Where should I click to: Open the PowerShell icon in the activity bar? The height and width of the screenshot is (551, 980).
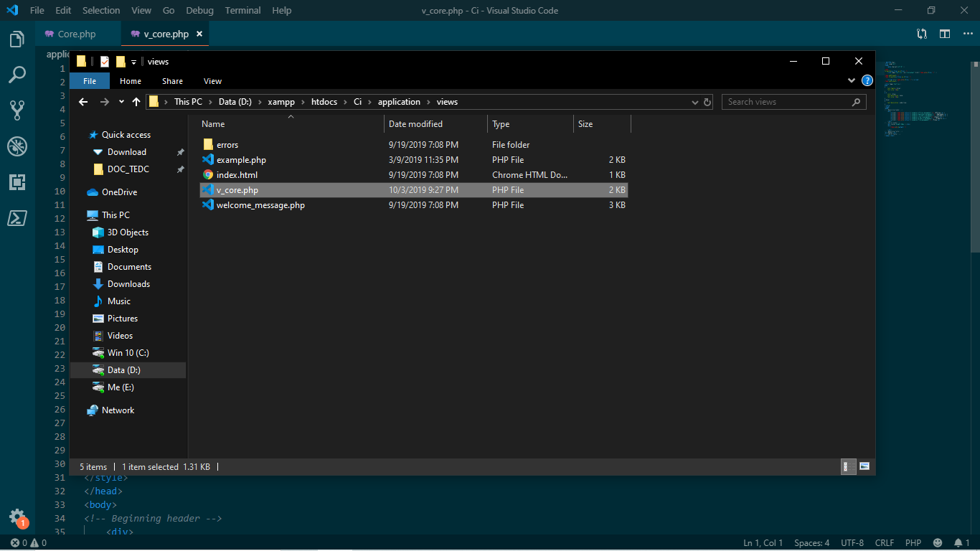click(x=17, y=218)
